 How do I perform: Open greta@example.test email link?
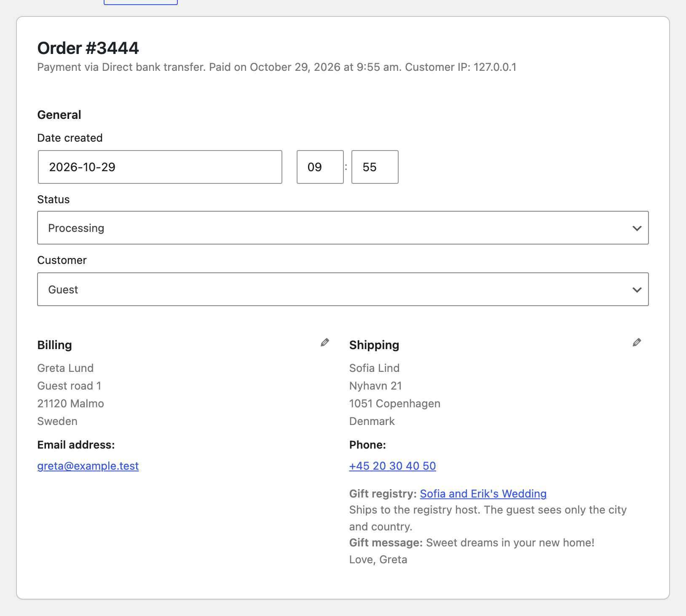88,466
